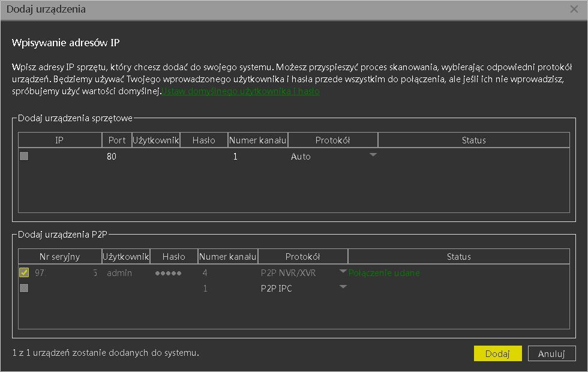This screenshot has height=372, width=588.
Task: Open the P2P IPC protocol dropdown
Action: pyautogui.click(x=343, y=287)
